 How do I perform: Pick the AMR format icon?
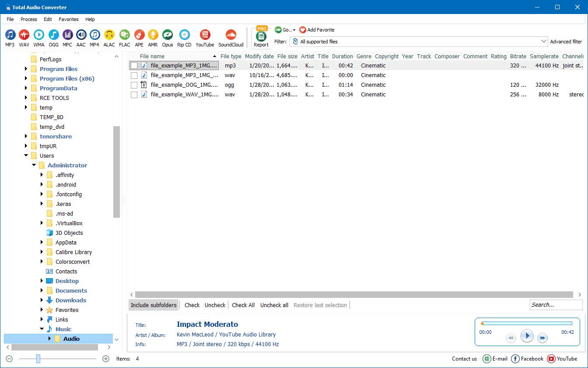tap(153, 35)
